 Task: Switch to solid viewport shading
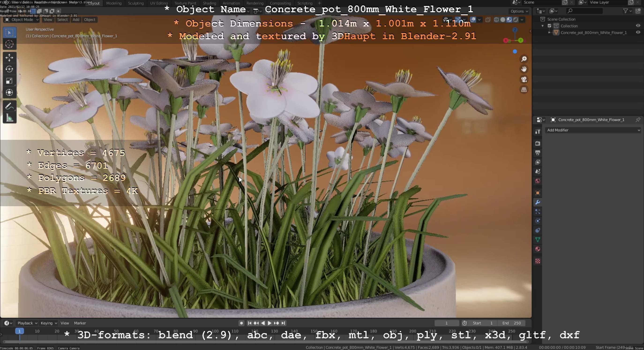[503, 20]
